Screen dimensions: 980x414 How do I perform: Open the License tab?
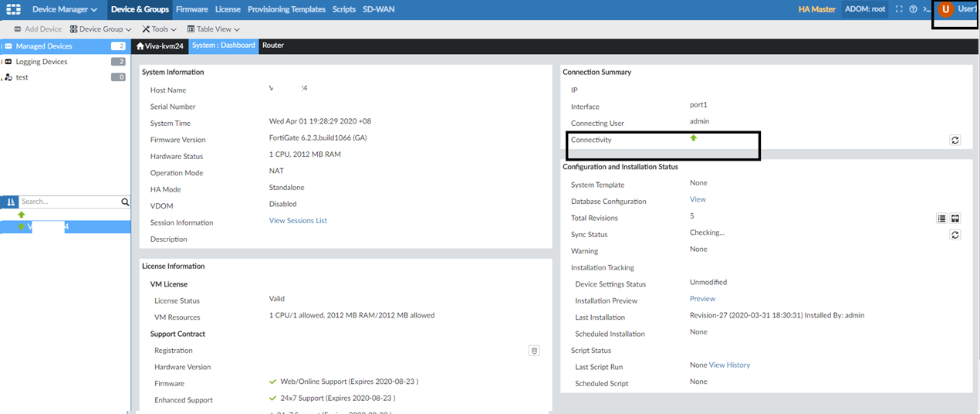(x=227, y=9)
